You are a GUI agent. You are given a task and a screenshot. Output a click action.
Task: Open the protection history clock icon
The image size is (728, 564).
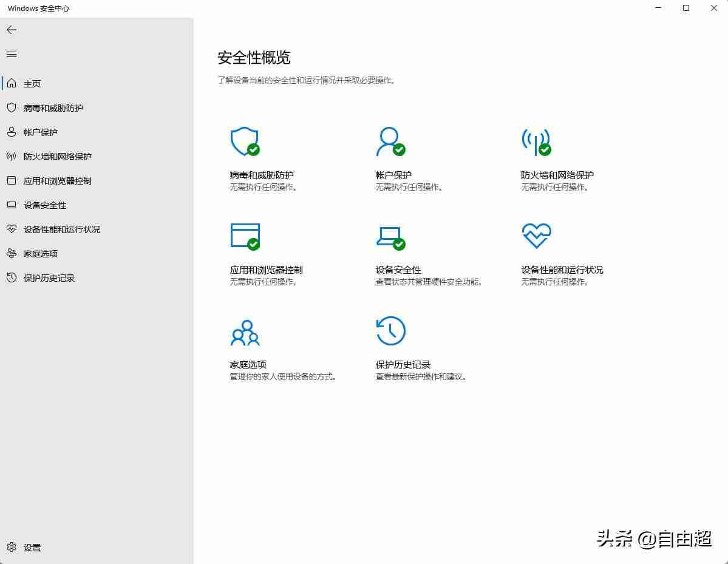tap(390, 331)
